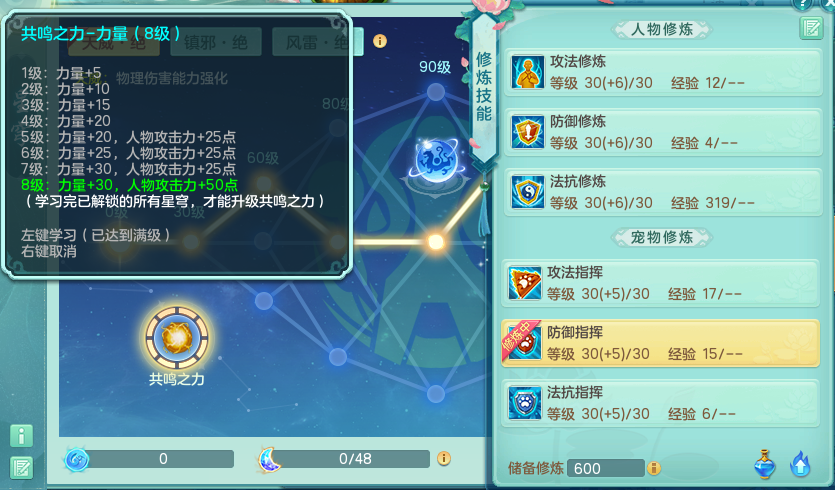This screenshot has height=490, width=835.
Task: Click the 法抗修炼 yin-yang shield icon
Action: (527, 192)
